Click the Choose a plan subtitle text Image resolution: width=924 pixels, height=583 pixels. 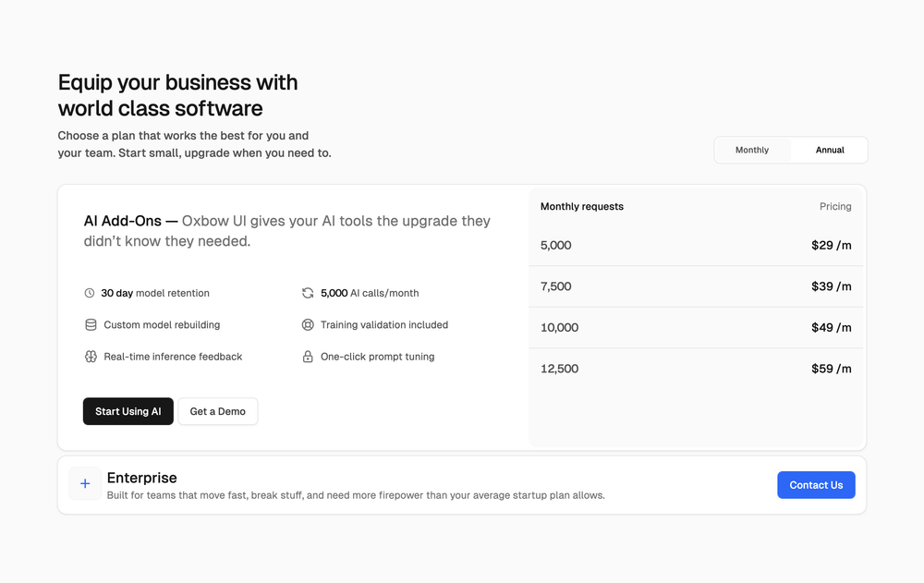coord(194,144)
